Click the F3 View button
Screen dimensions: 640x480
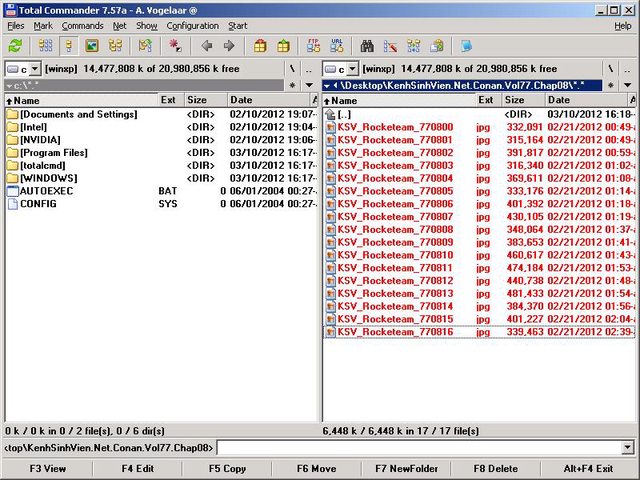click(x=48, y=469)
